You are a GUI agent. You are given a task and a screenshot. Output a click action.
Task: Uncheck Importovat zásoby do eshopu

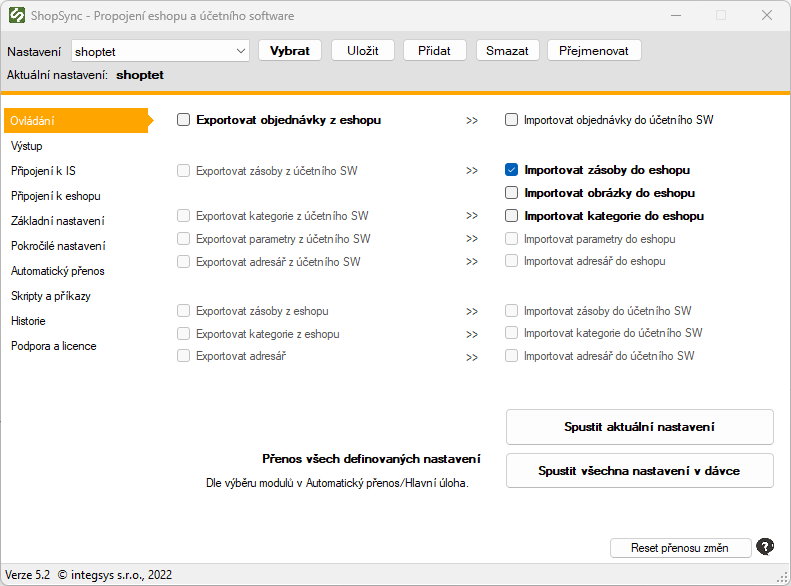point(511,170)
